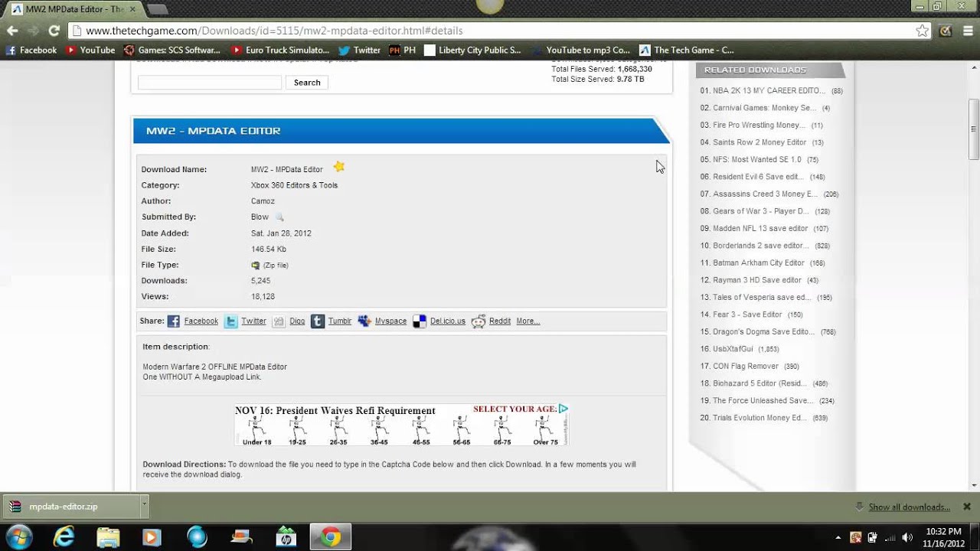
Task: Open the Twitter share text link
Action: [253, 321]
